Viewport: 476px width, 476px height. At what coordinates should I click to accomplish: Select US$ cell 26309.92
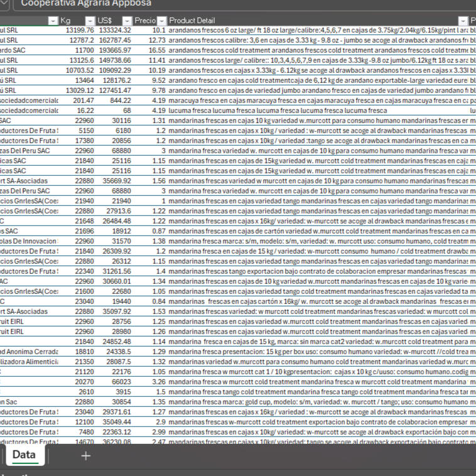[x=114, y=251]
